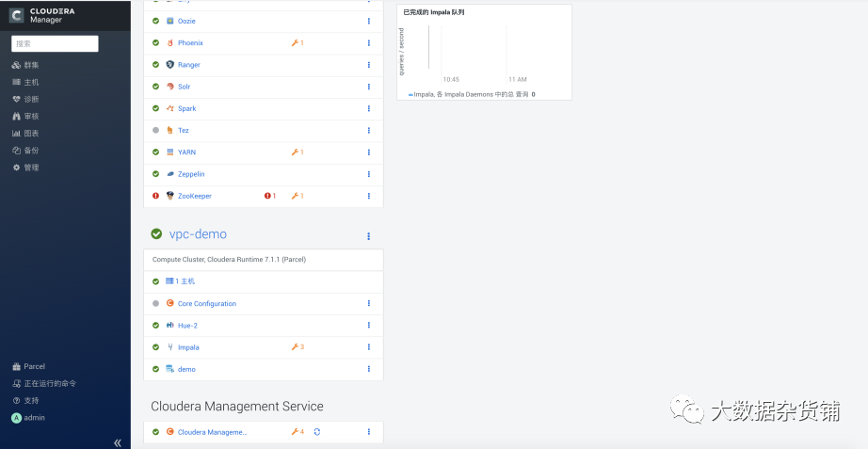Click the Phoenix configuration wrench icon
Image resolution: width=868 pixels, height=449 pixels.
[295, 42]
